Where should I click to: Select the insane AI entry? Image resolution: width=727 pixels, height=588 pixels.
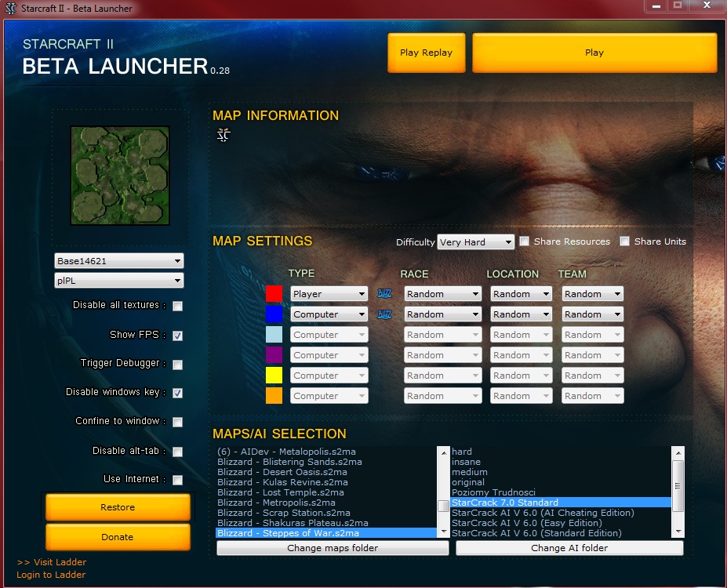tap(561, 462)
